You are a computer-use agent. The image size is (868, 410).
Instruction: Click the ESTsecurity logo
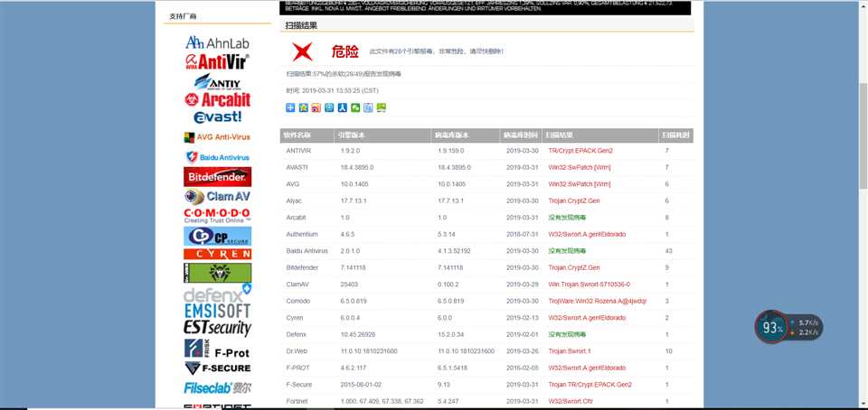pos(218,328)
